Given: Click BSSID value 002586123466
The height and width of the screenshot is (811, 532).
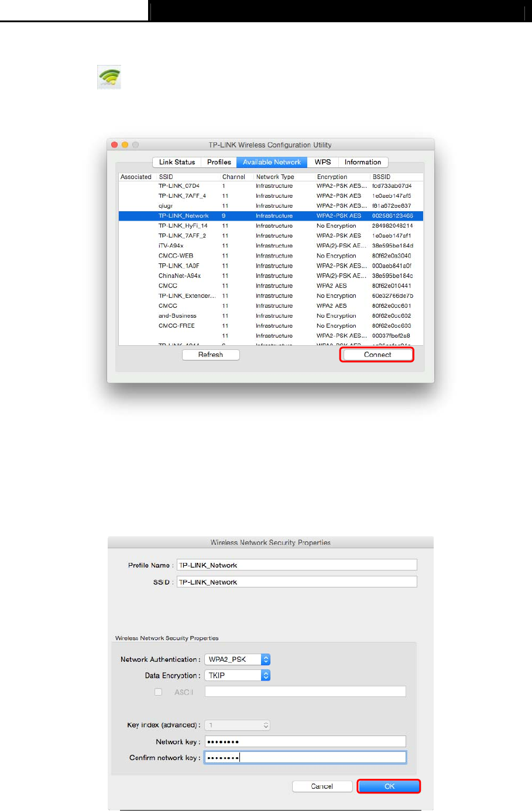Looking at the screenshot, I should point(393,216).
